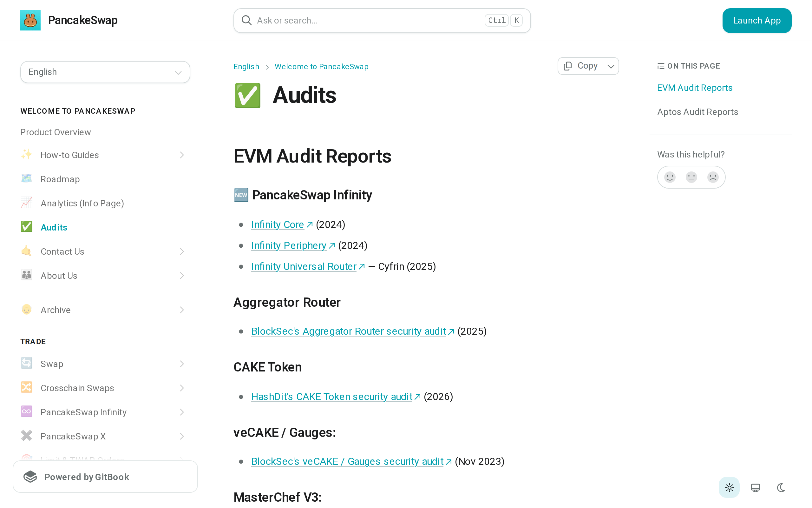Viewport: 812px width, 508px height.
Task: Click the Ctrl K shortcut hint
Action: tap(503, 21)
